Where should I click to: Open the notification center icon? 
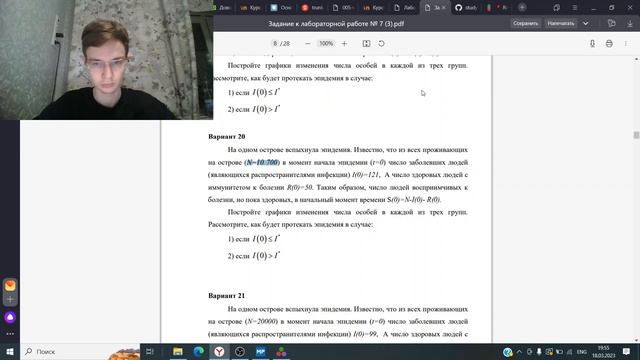627,351
